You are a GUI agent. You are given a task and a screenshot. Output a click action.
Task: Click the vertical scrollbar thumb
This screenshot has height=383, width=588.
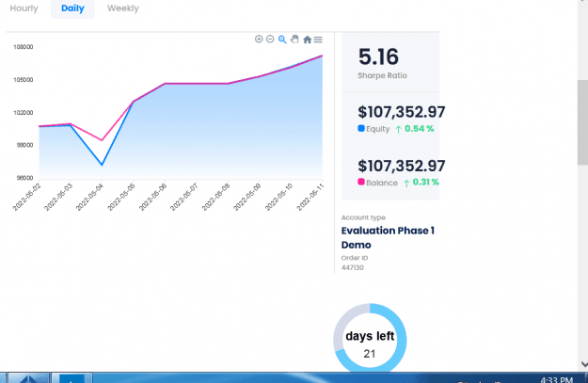[582, 122]
